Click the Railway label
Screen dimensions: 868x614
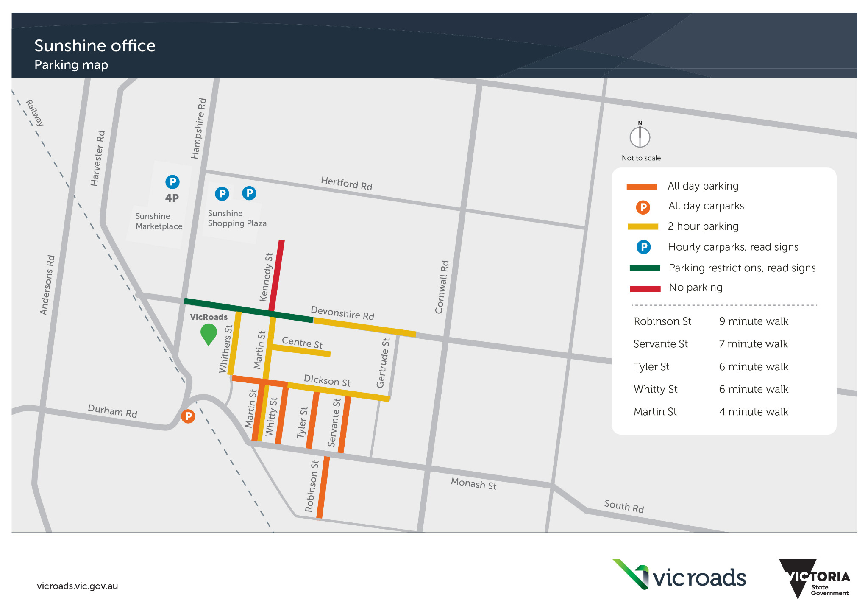(x=35, y=113)
